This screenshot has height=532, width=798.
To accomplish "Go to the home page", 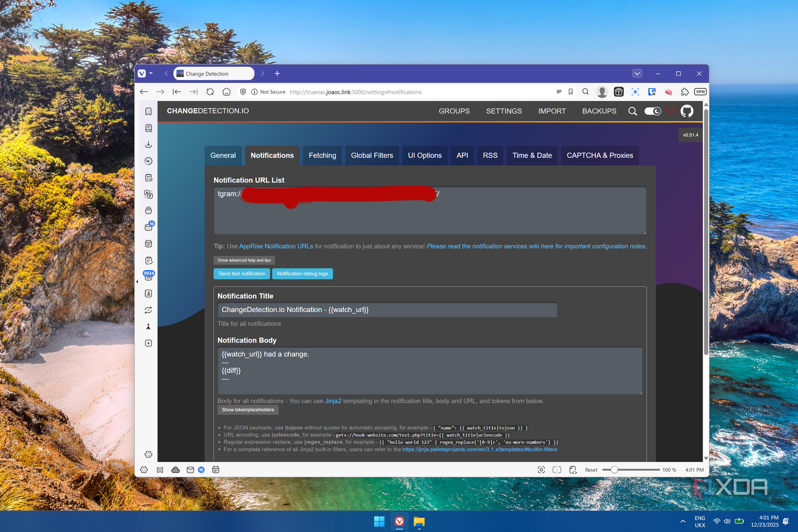I will point(226,92).
